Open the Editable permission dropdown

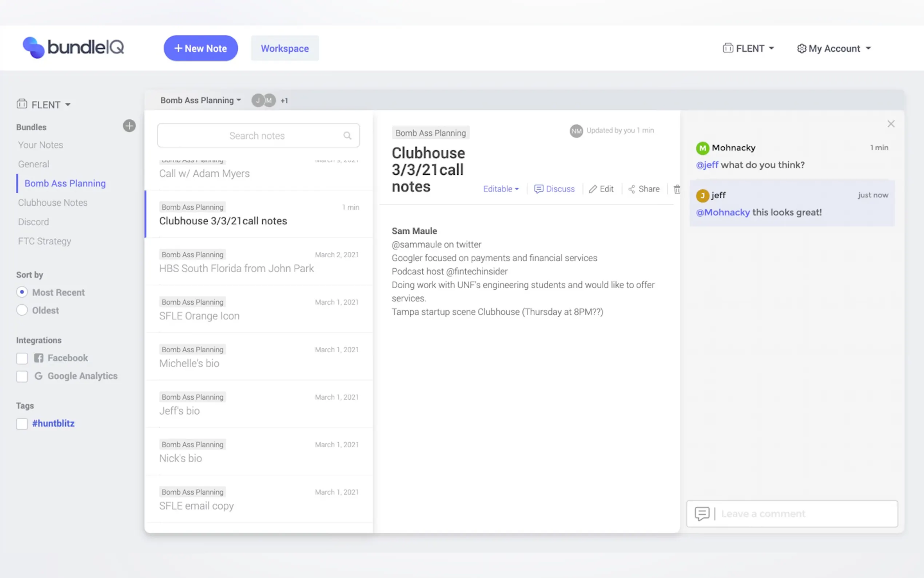501,189
